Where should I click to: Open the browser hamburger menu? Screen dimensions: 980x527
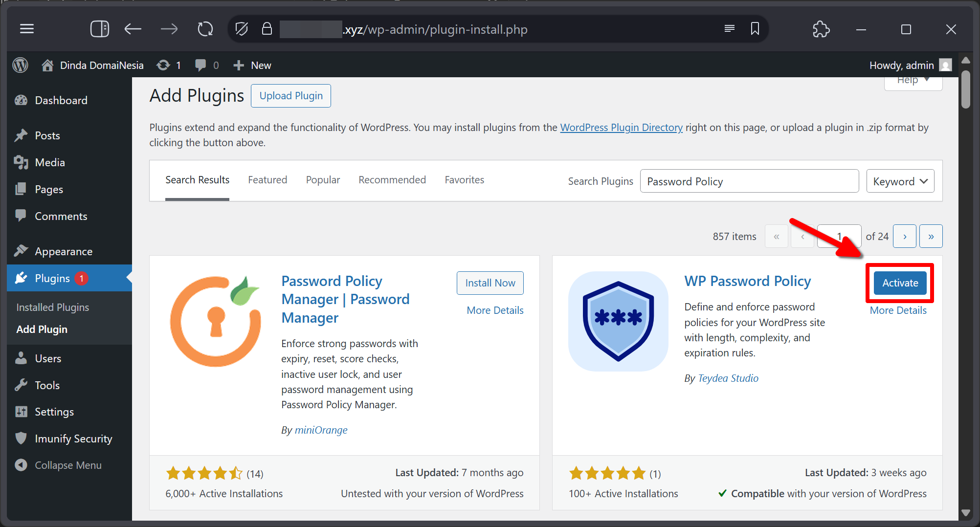pos(27,29)
